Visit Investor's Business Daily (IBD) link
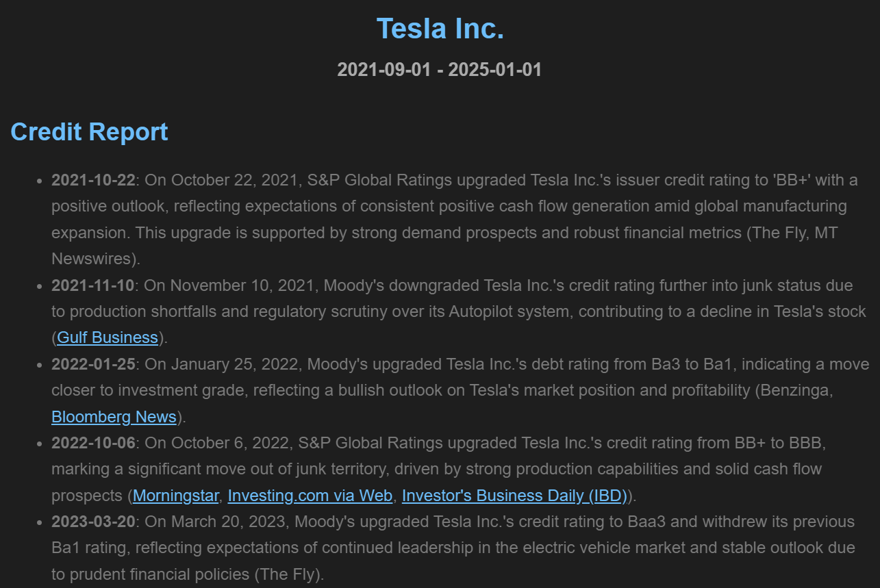The height and width of the screenshot is (588, 880). pos(515,496)
